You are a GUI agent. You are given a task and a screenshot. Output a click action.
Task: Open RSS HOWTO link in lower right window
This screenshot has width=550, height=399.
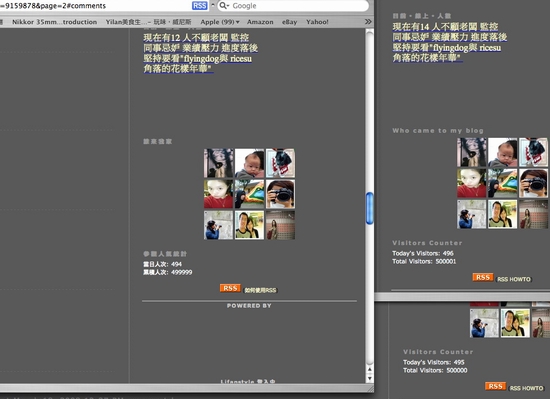pos(526,388)
